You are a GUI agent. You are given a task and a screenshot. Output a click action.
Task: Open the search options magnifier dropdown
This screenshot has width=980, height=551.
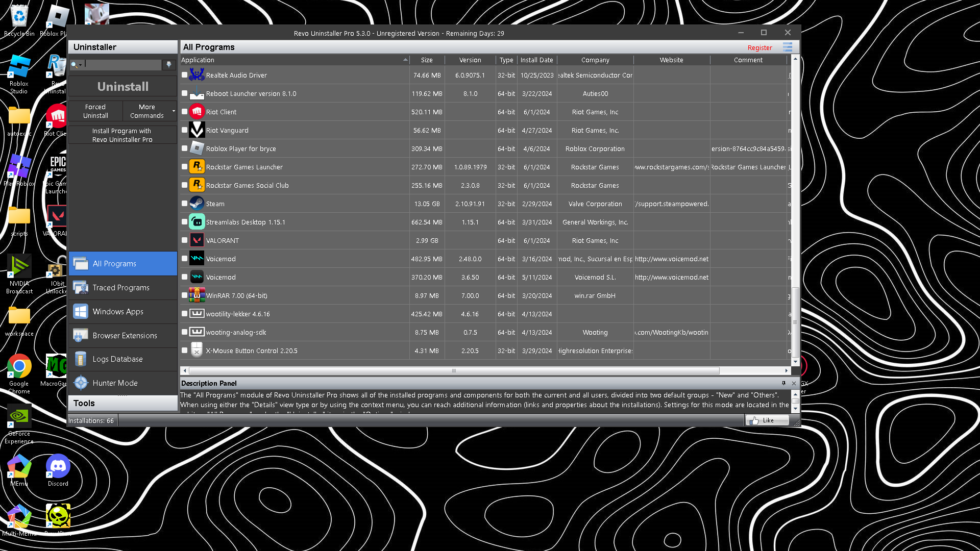coord(77,65)
